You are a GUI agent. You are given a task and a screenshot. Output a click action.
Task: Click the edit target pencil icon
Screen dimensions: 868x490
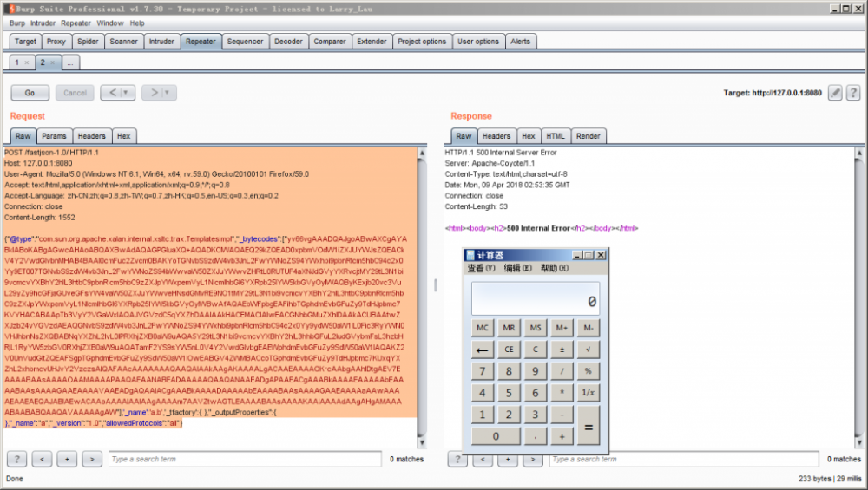point(835,93)
